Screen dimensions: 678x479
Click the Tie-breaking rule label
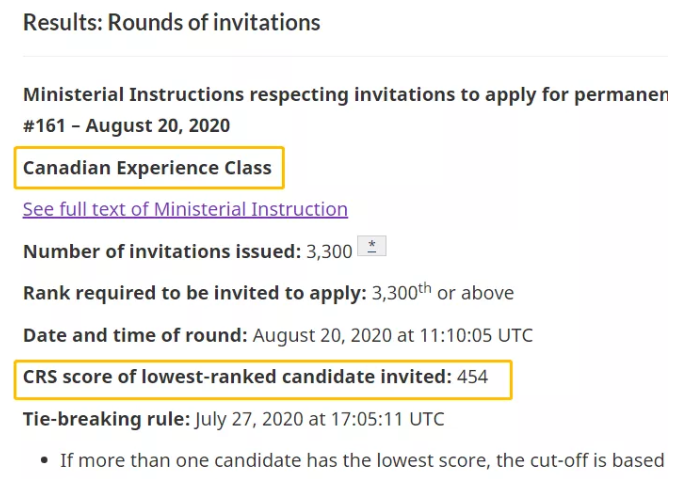(106, 419)
